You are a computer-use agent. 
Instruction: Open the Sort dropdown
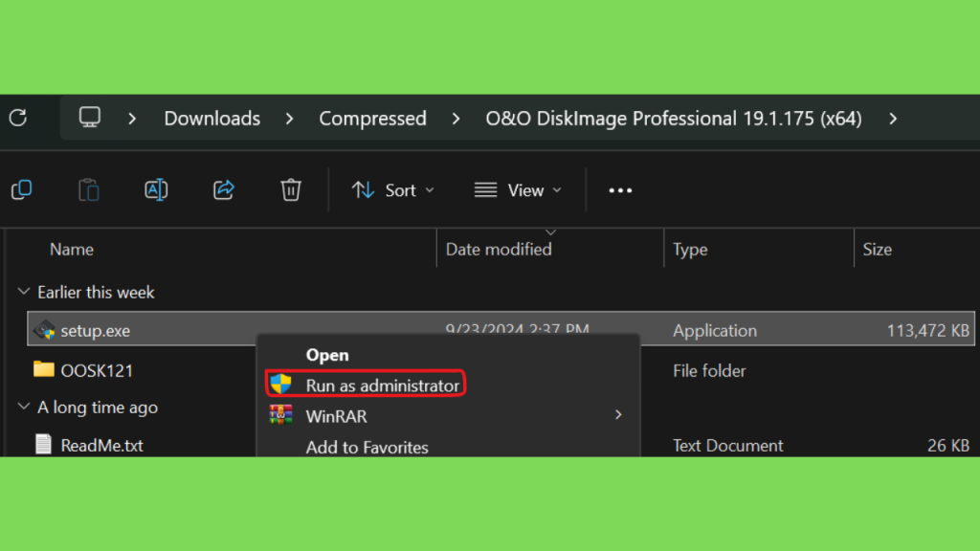(x=392, y=190)
